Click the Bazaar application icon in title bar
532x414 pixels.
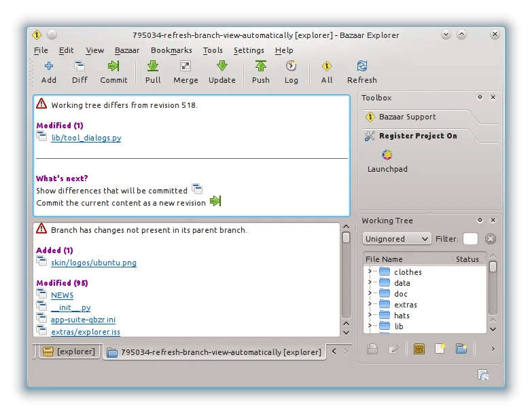point(37,35)
